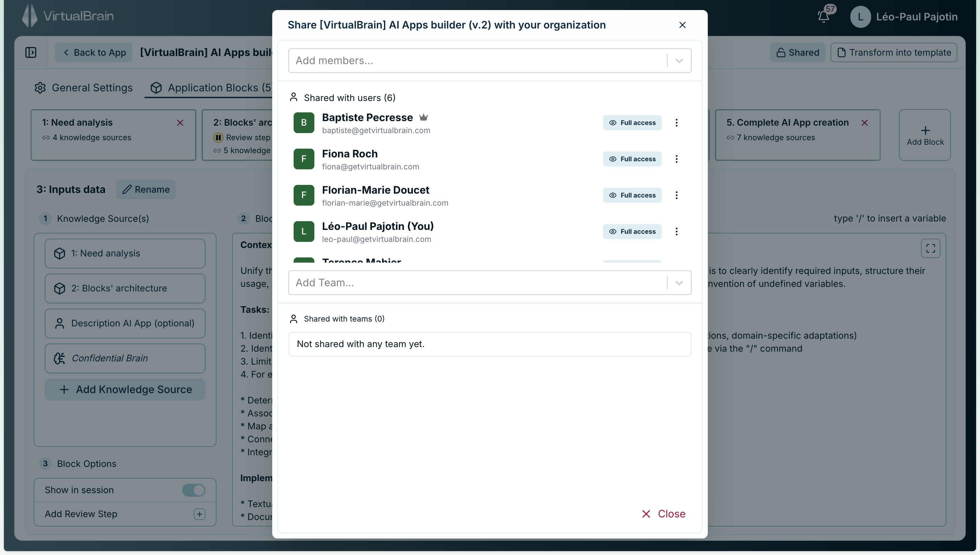This screenshot has height=555, width=980.
Task: Click the Add Block button
Action: (x=925, y=135)
